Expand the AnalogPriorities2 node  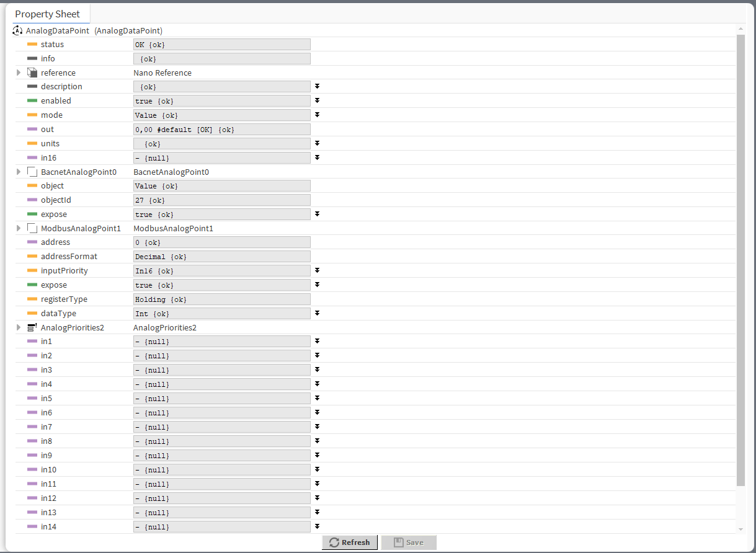pos(18,327)
